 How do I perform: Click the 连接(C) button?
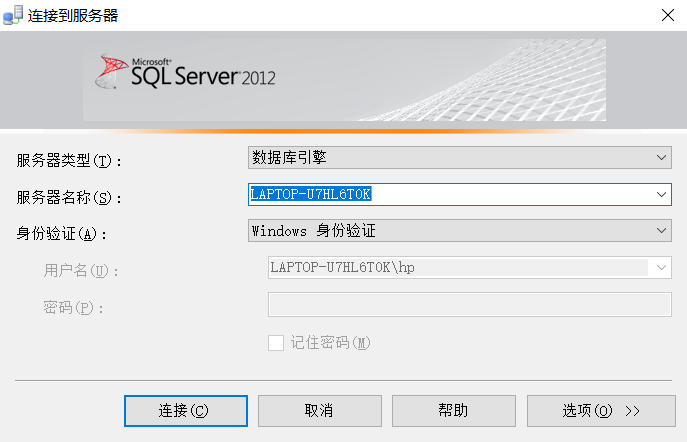186,411
